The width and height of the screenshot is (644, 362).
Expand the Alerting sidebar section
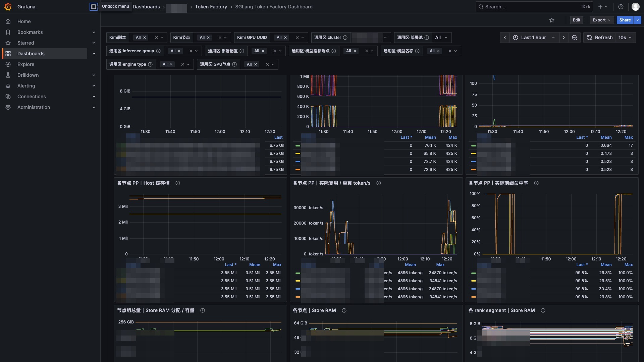pyautogui.click(x=94, y=86)
